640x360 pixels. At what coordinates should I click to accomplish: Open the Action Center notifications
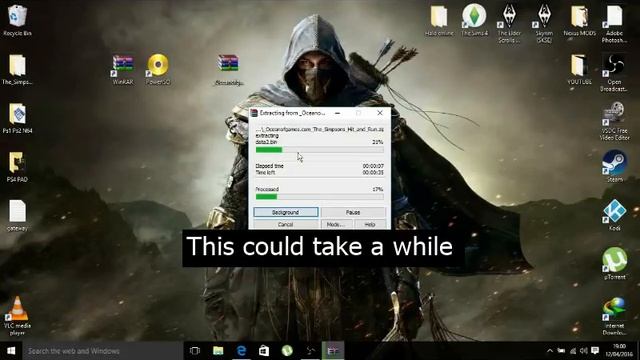pyautogui.click(x=595, y=351)
